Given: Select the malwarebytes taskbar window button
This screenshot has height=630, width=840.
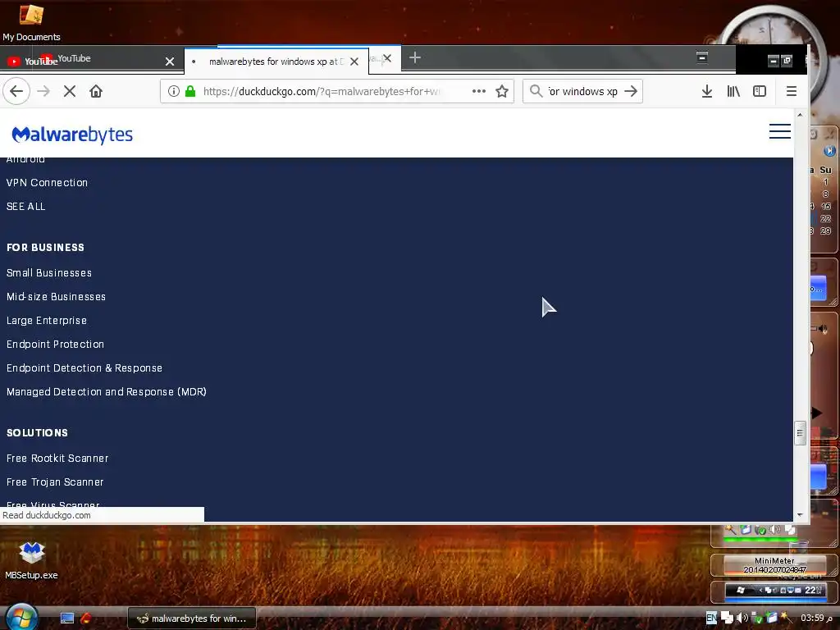Looking at the screenshot, I should (192, 619).
